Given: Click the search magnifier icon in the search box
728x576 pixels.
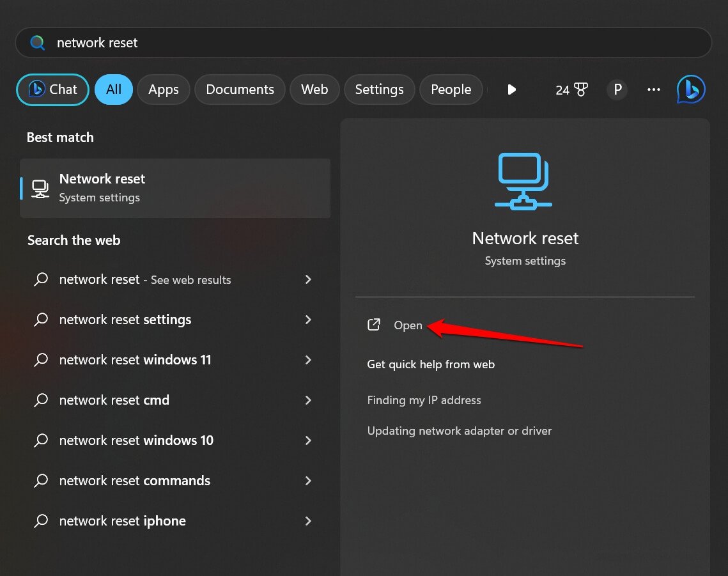Looking at the screenshot, I should click(x=37, y=43).
